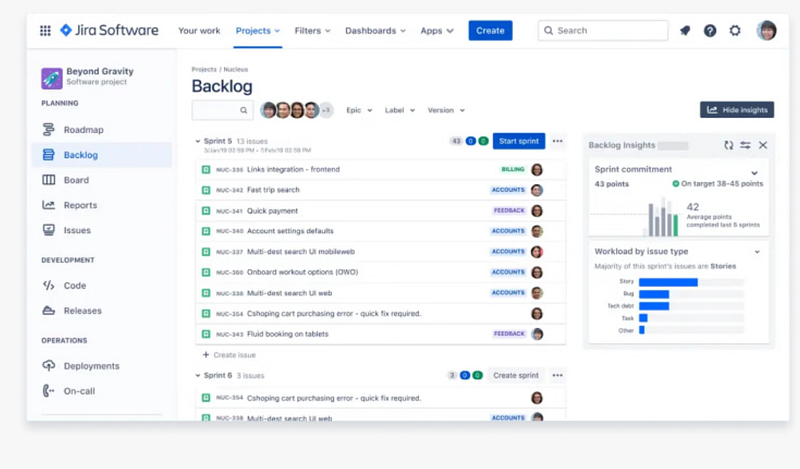
Task: Open the notifications icon in top bar
Action: [x=684, y=31]
